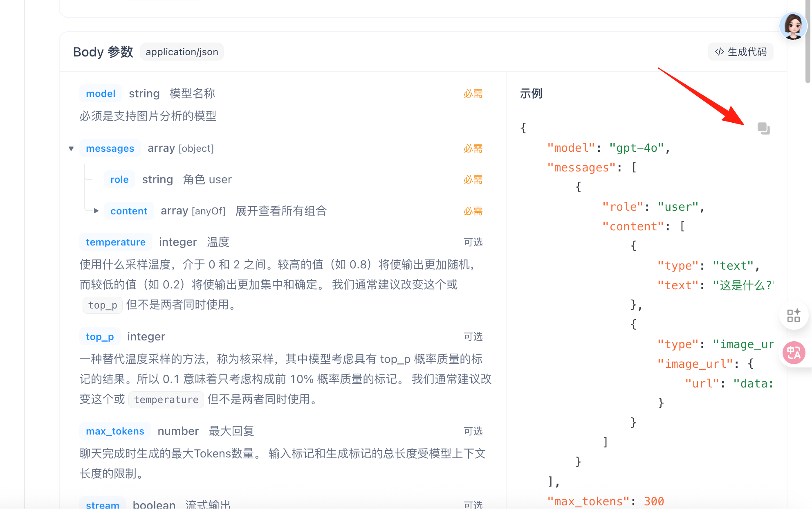Click the 300 value in example JSON
The width and height of the screenshot is (812, 509).
pyautogui.click(x=654, y=501)
